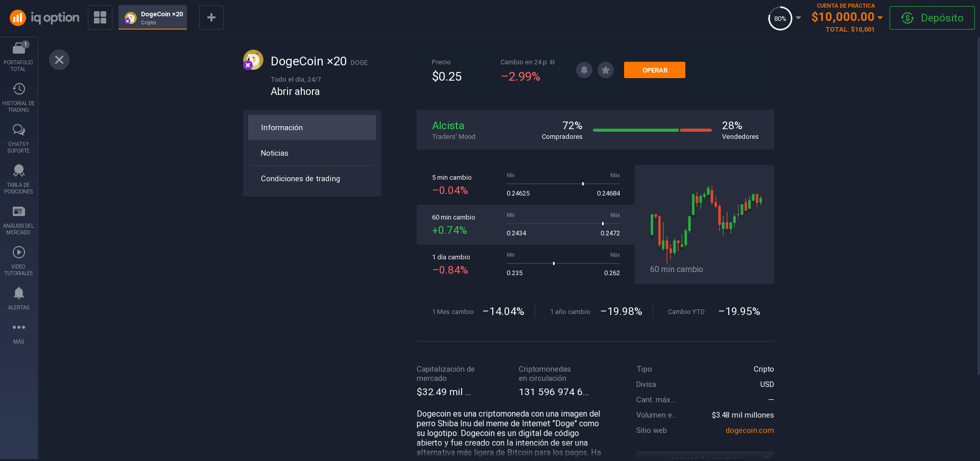Click the 80% progress circle
980x461 pixels.
pos(780,18)
